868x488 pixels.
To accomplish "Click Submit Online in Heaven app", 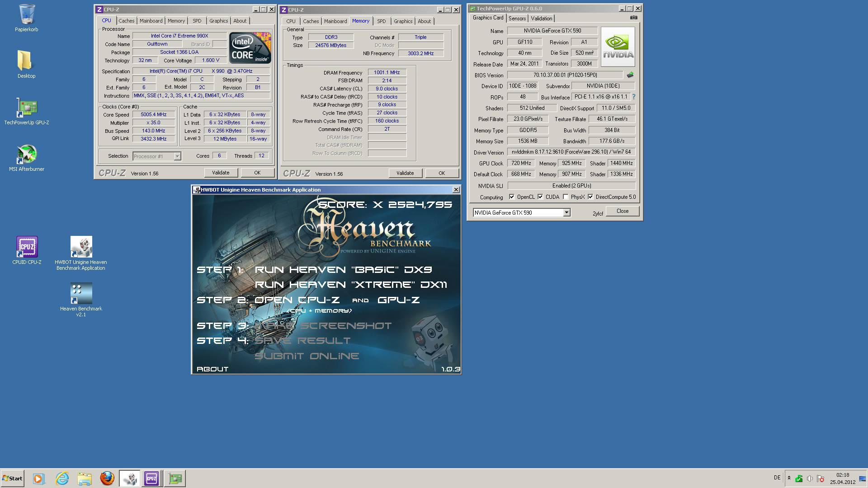I will (307, 356).
